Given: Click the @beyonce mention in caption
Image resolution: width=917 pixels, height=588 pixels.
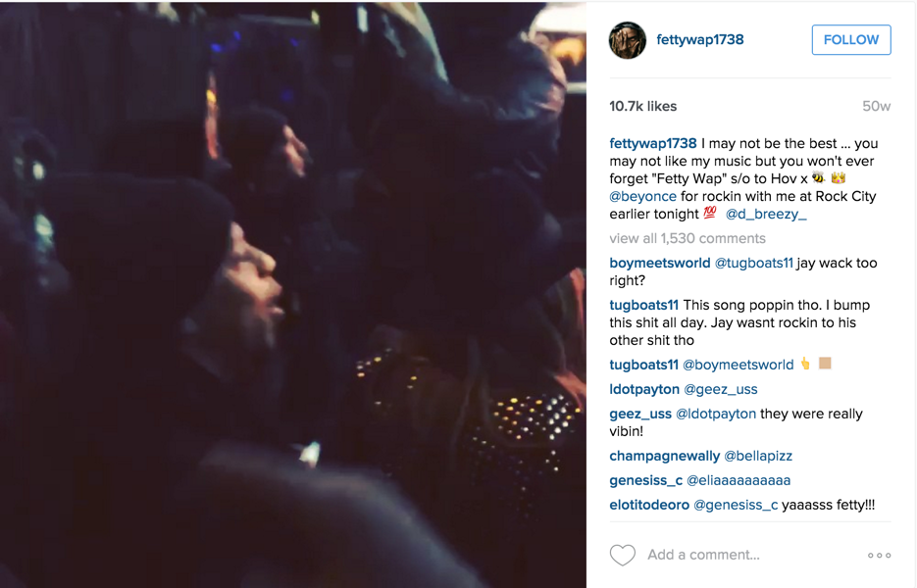Looking at the screenshot, I should (x=642, y=196).
